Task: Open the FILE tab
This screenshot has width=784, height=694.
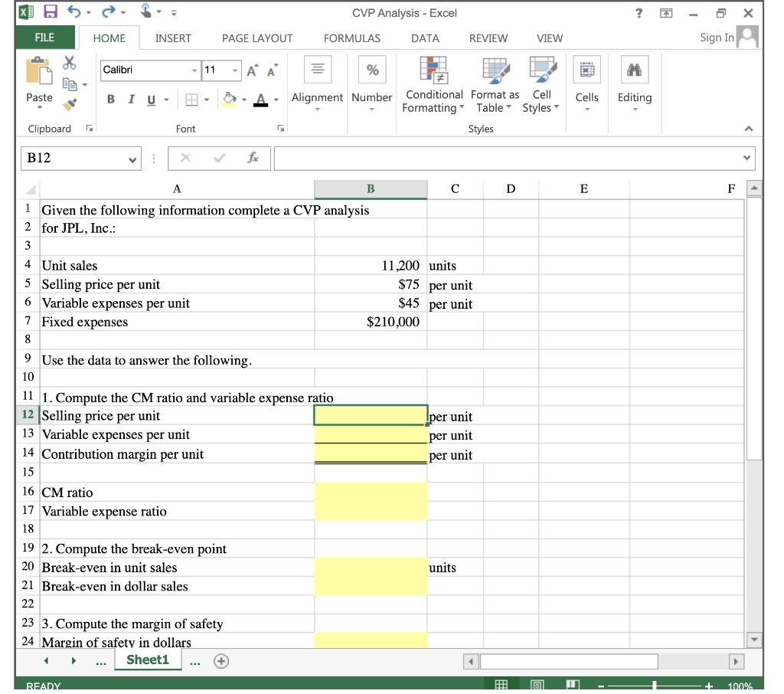Action: click(44, 38)
